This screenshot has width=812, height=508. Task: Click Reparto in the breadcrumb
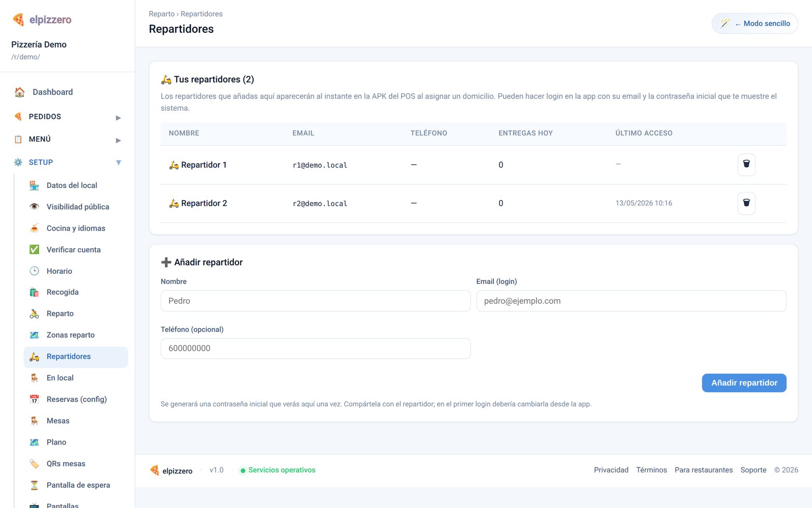(x=161, y=14)
